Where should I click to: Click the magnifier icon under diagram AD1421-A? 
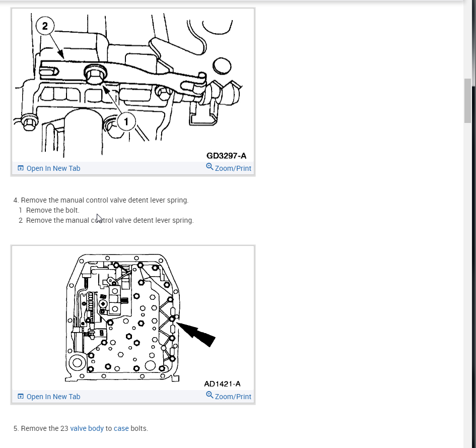(210, 395)
